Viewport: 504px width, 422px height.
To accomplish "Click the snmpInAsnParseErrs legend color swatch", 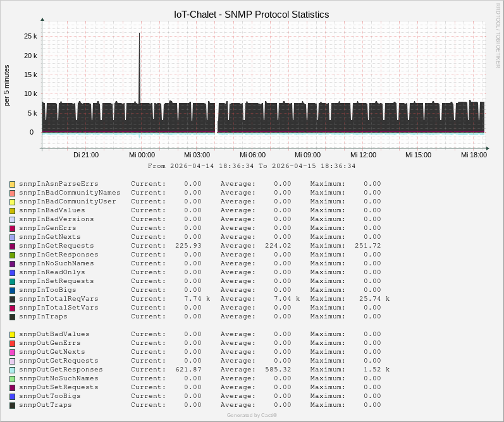I will point(12,184).
